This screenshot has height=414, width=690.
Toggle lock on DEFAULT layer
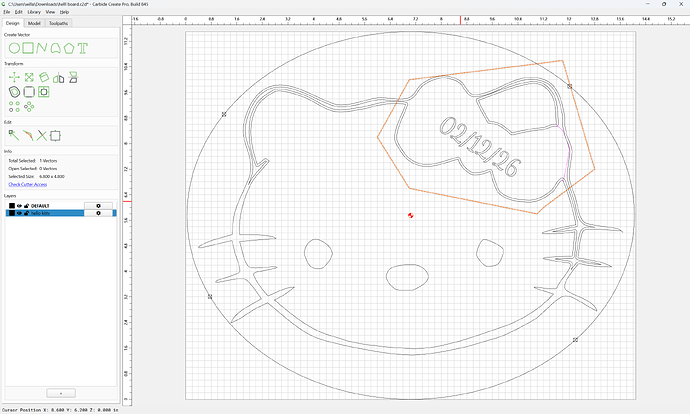[x=26, y=205]
